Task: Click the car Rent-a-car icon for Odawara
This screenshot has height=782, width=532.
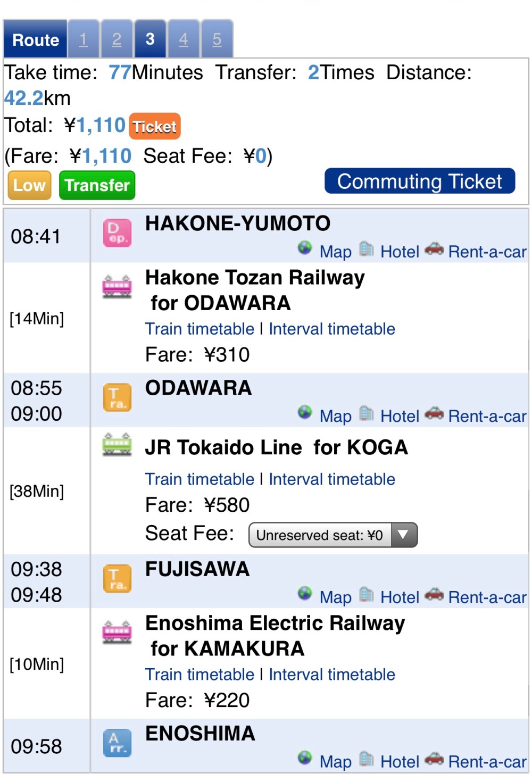Action: pos(434,413)
